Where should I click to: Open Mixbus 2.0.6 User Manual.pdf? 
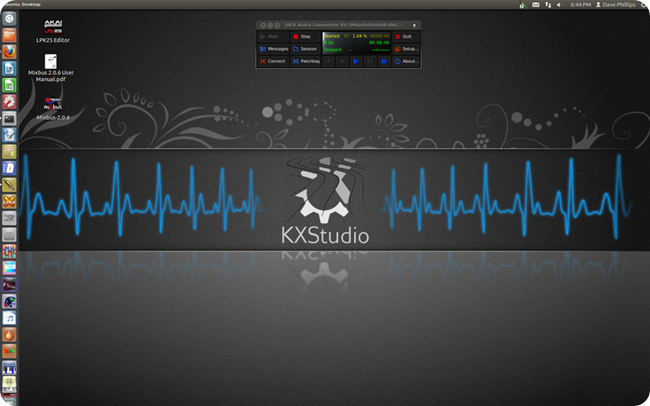click(51, 68)
